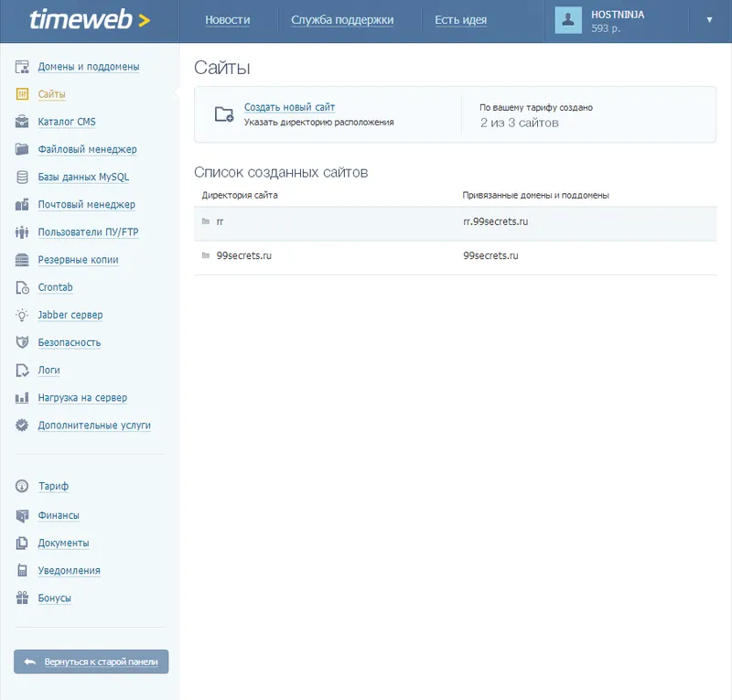Click the Тариф gauge icon
The width and height of the screenshot is (732, 700).
pos(22,486)
